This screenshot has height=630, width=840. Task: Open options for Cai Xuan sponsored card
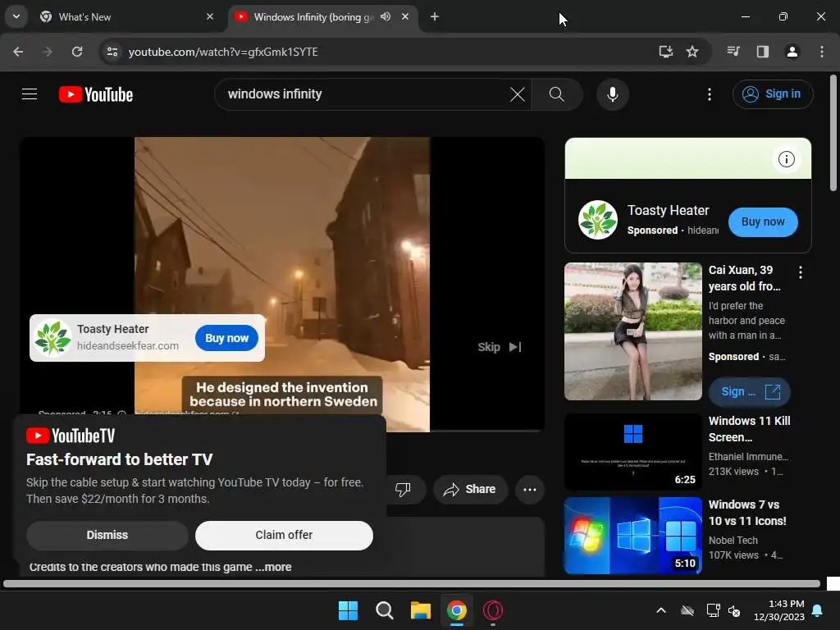point(801,272)
